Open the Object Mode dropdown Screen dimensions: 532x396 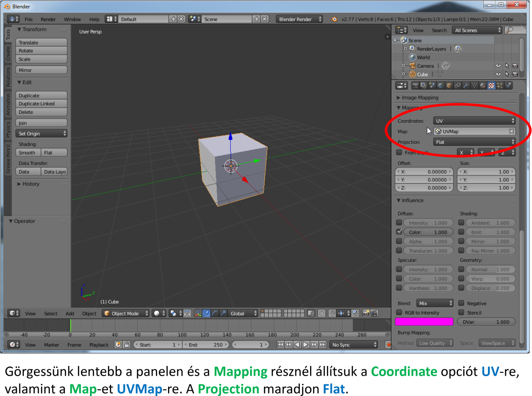(x=125, y=313)
